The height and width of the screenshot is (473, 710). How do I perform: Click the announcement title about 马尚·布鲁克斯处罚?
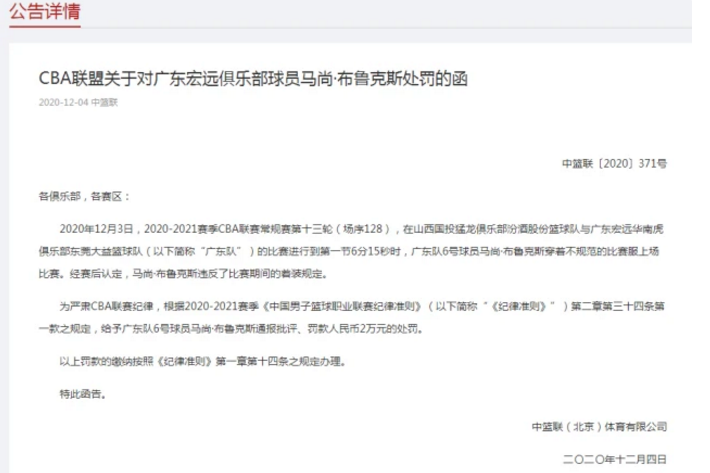[x=252, y=78]
